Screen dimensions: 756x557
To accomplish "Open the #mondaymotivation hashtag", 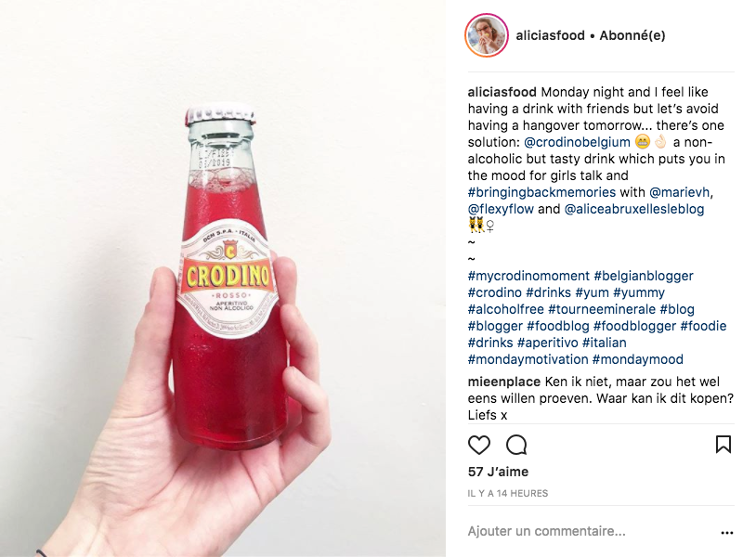I will point(528,359).
